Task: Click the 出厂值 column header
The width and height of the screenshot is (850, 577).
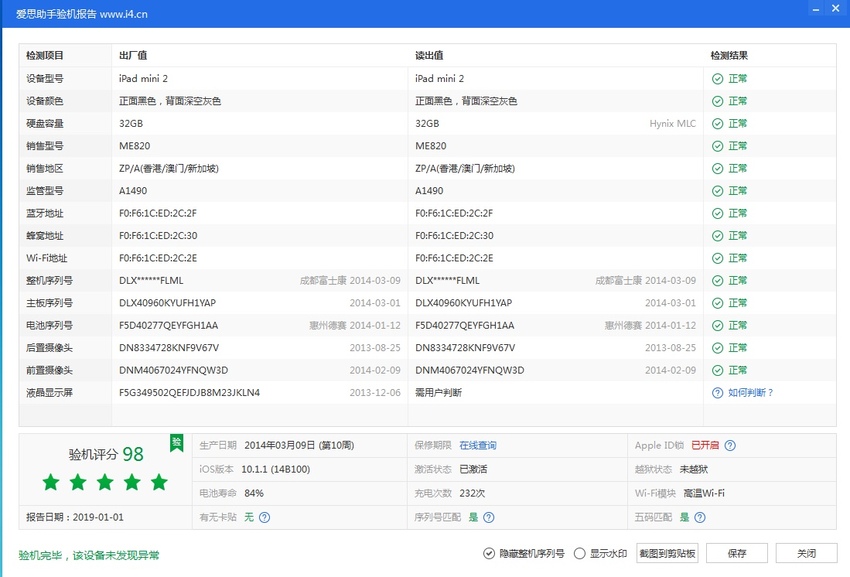Action: (133, 55)
